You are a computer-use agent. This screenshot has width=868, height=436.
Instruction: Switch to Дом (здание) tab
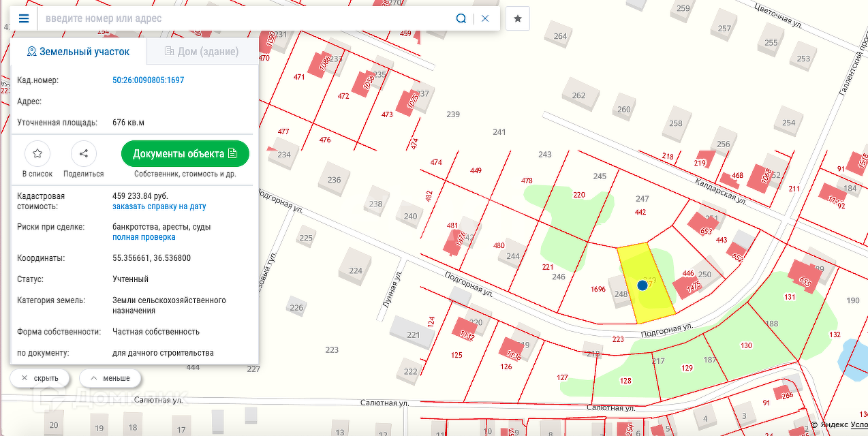pyautogui.click(x=202, y=52)
